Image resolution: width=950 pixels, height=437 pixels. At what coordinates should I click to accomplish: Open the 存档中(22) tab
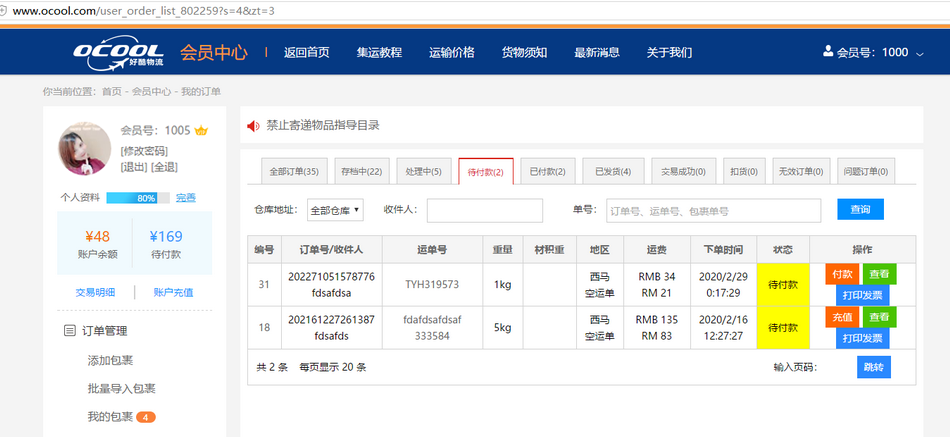coord(360,172)
